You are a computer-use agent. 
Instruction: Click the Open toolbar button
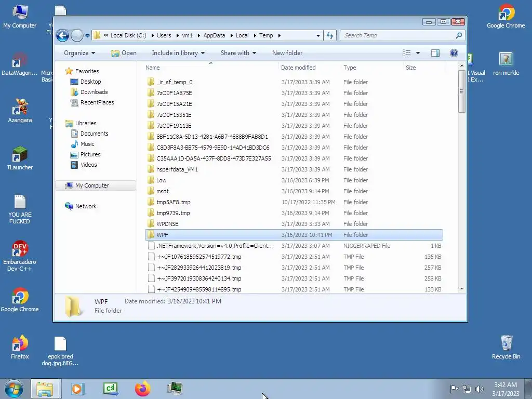coord(124,53)
